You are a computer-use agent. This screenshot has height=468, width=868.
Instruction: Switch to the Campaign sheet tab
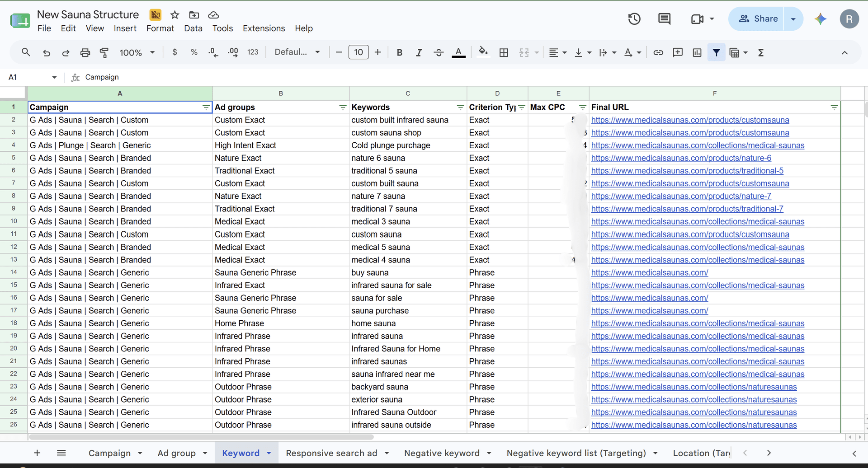109,453
